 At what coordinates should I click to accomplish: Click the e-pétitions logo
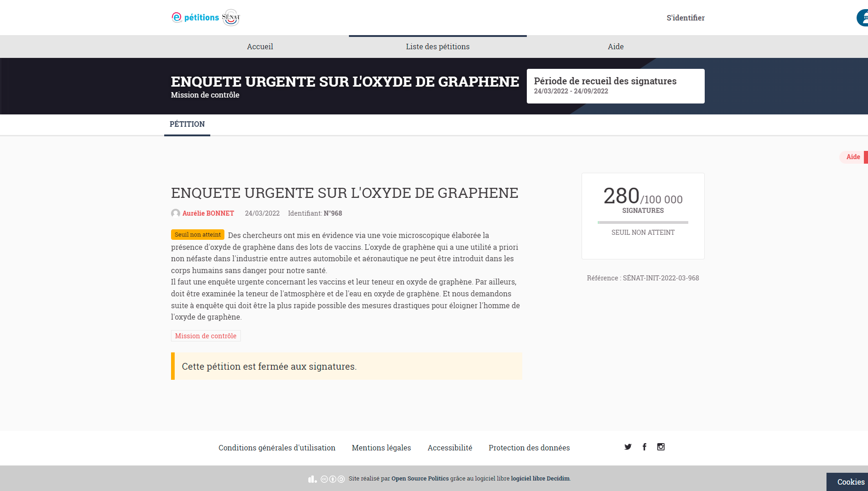pos(195,17)
